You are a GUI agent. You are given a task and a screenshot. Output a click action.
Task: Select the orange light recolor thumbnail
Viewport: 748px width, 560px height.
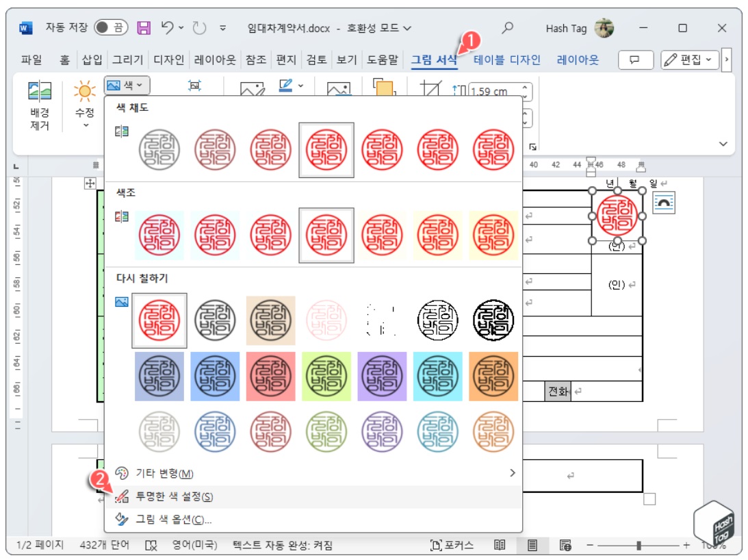tap(493, 432)
